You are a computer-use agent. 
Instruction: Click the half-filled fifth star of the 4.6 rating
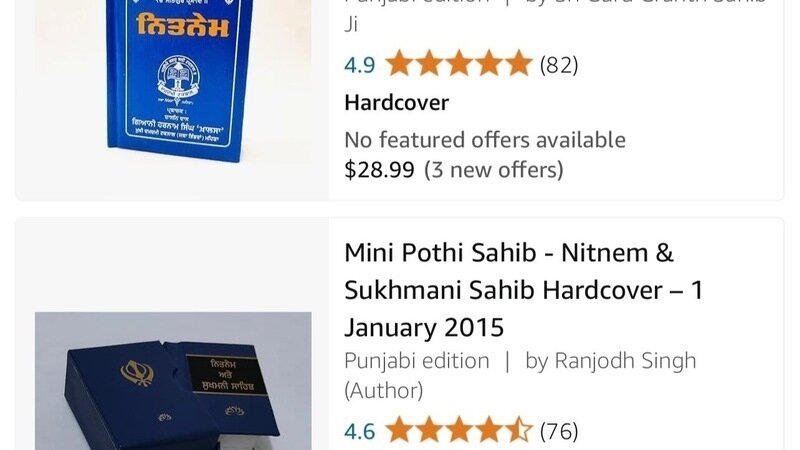click(x=519, y=431)
